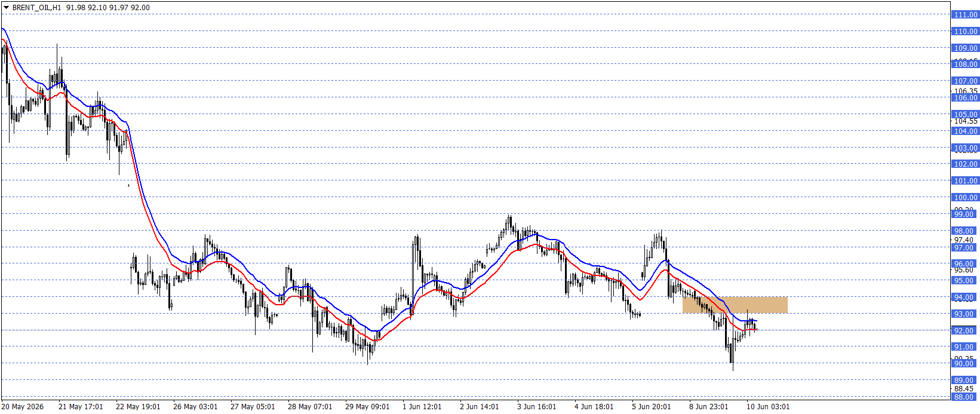Click the 4 Jun 18:01 time label
Screen dimensions: 980x414
click(x=594, y=407)
